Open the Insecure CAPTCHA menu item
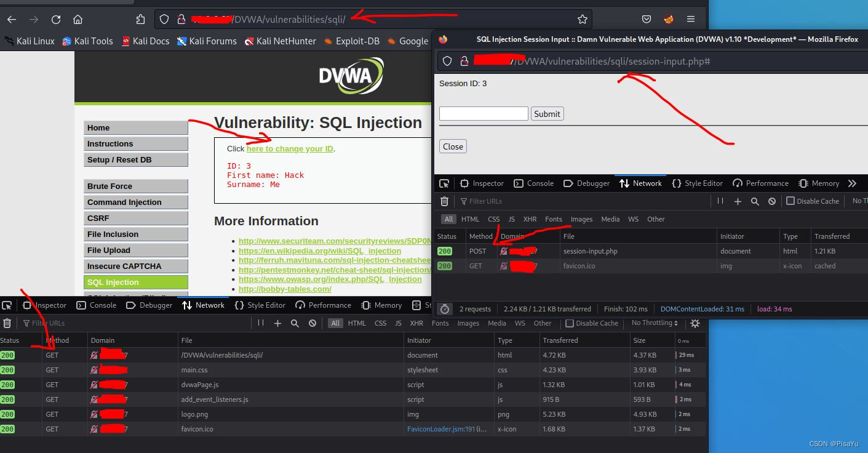Viewport: 868px width, 453px height. point(135,266)
